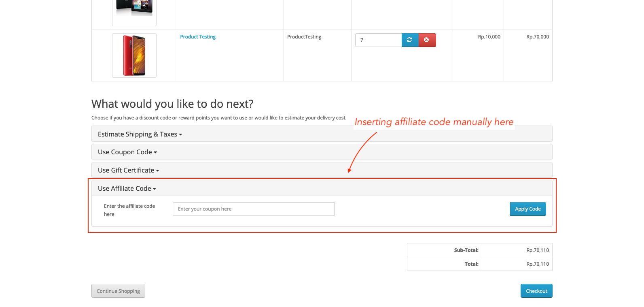
Task: Remove Product Testing with red X icon
Action: (x=427, y=40)
